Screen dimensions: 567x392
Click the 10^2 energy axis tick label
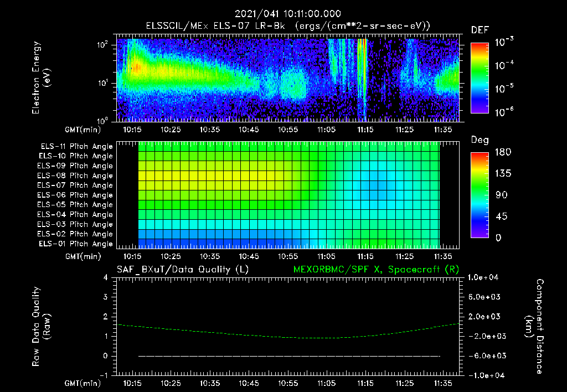pyautogui.click(x=102, y=45)
